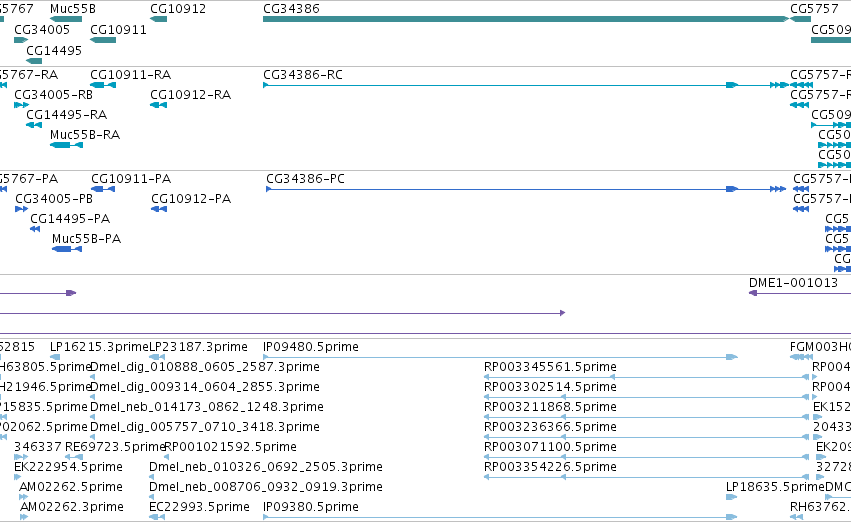This screenshot has height=522, width=851.
Task: Open Dmel_neb_008706_0932_0919.3prime
Action: point(266,488)
